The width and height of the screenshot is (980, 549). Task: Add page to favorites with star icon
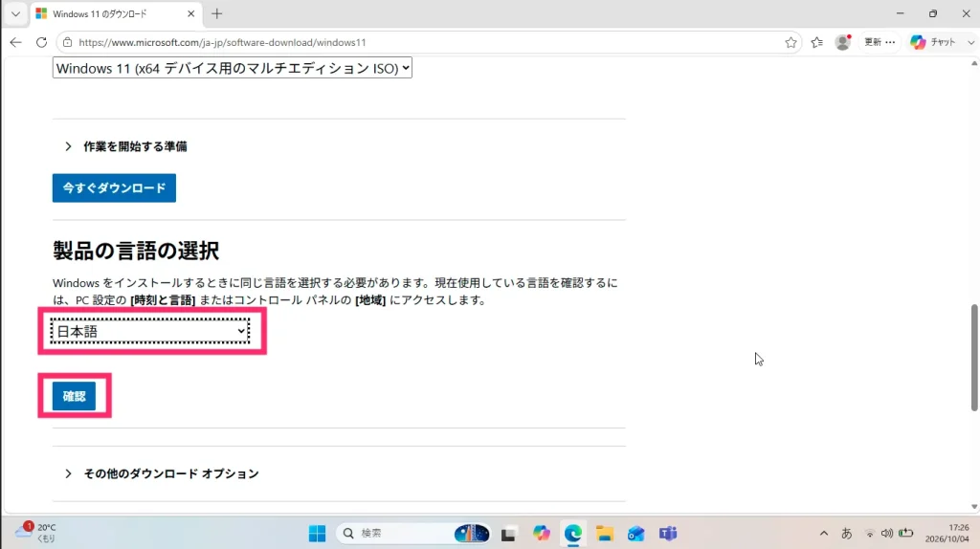(791, 42)
